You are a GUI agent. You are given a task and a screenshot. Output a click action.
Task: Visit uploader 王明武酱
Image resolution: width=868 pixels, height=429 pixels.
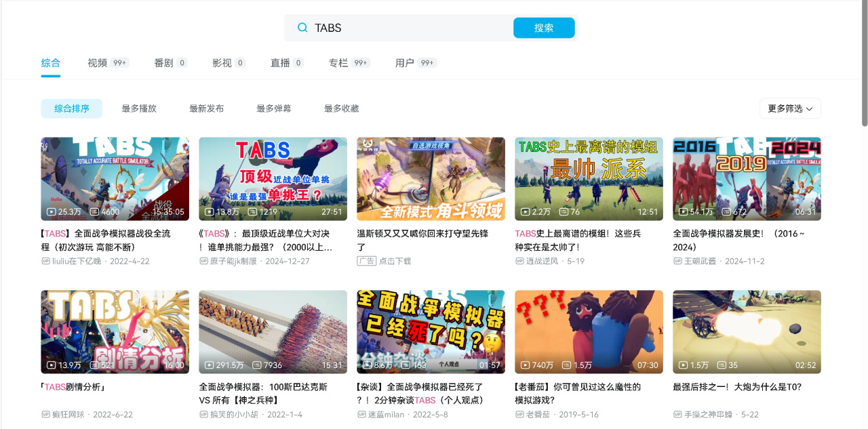700,261
